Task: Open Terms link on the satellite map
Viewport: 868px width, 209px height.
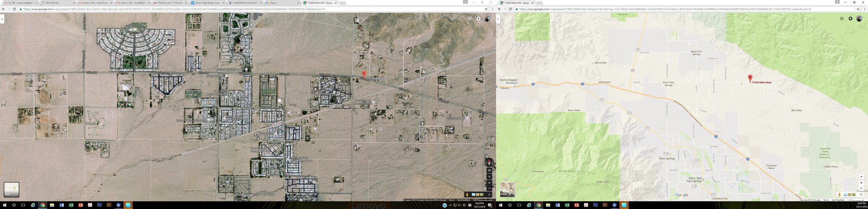Action: click(x=451, y=200)
